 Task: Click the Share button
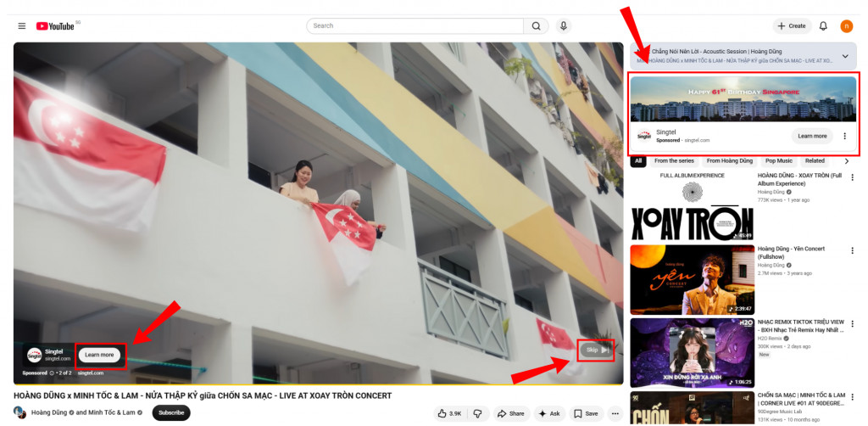[511, 413]
